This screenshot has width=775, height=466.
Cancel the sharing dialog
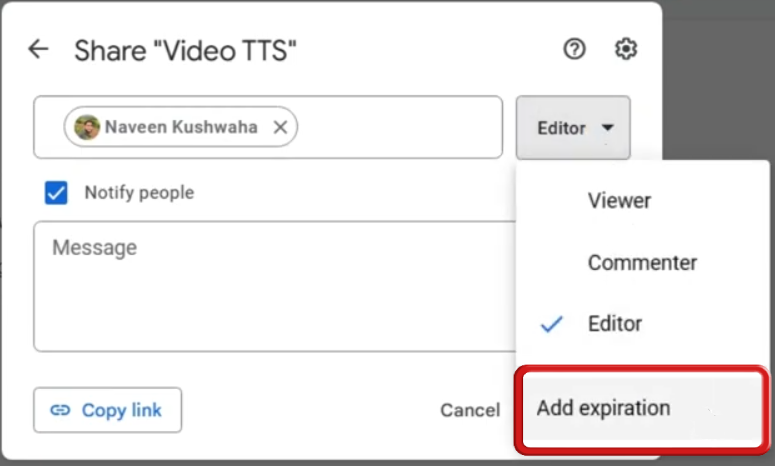pos(470,410)
